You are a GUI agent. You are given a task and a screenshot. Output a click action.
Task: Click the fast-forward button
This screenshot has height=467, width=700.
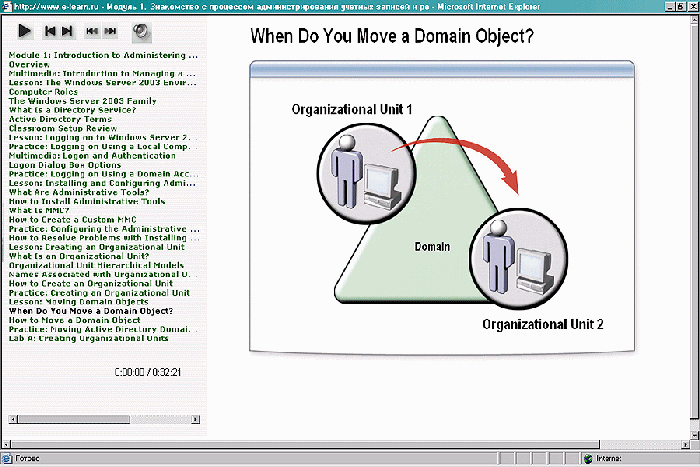110,32
